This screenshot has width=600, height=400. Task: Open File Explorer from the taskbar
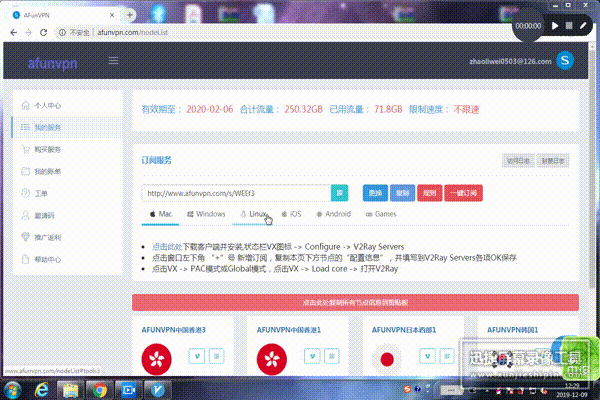(x=70, y=390)
